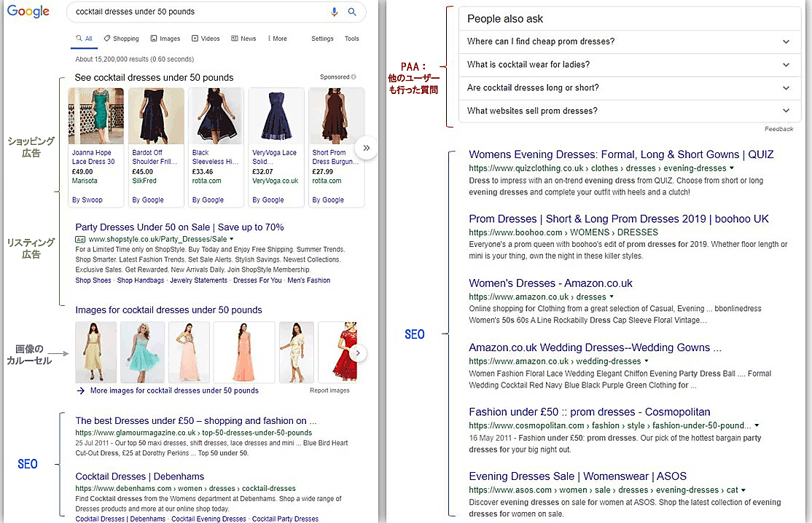Screen dimensions: 812x523
Task: Click next arrow on image carousel
Action: [357, 353]
